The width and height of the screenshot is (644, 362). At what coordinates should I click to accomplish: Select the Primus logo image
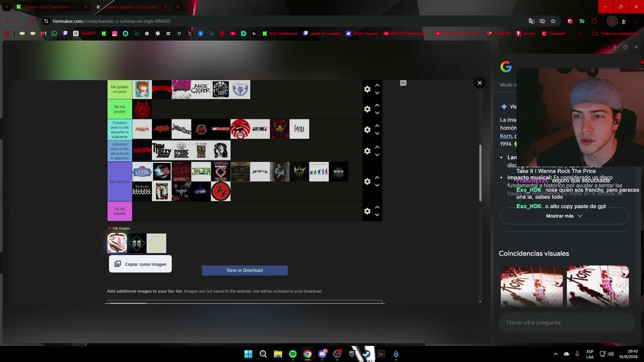pos(142,171)
